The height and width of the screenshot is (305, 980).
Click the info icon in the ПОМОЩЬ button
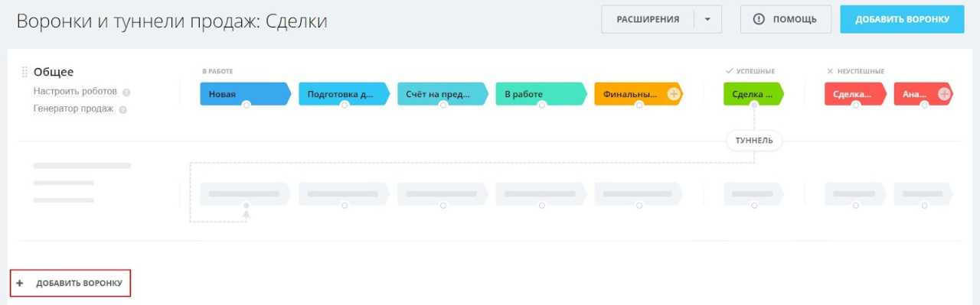coord(759,20)
